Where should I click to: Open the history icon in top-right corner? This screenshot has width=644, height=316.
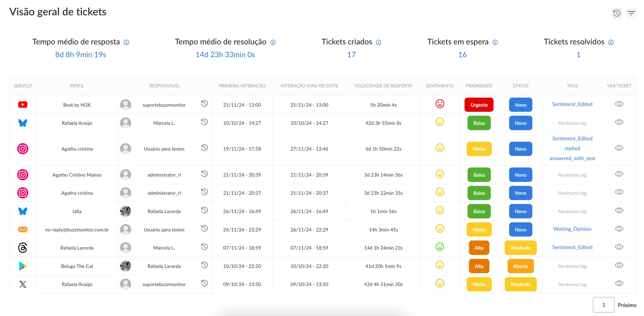617,13
